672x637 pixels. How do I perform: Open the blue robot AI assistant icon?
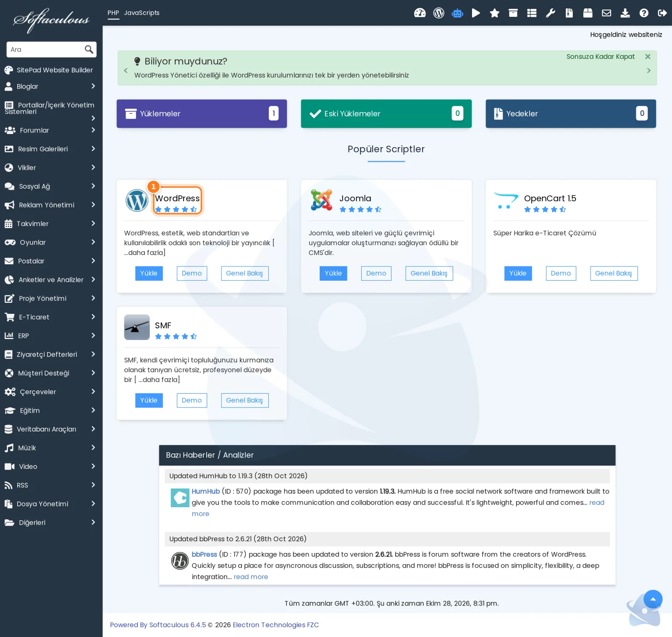point(457,13)
